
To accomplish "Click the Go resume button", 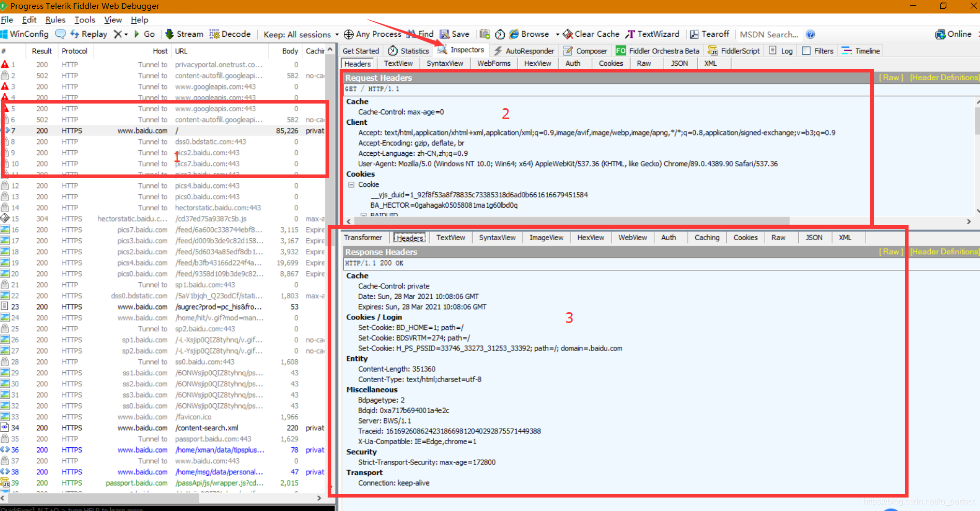I will pos(144,34).
